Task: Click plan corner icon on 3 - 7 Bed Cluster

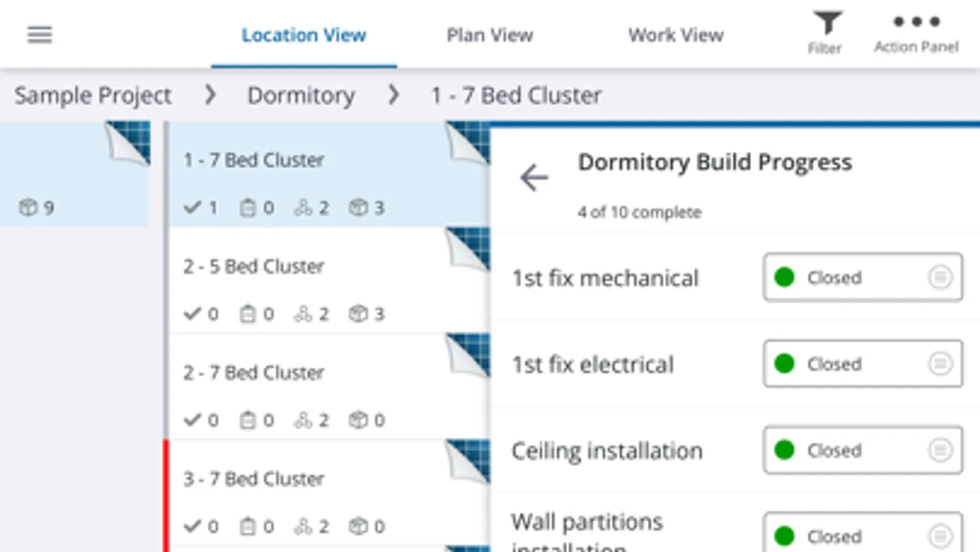Action: click(469, 462)
